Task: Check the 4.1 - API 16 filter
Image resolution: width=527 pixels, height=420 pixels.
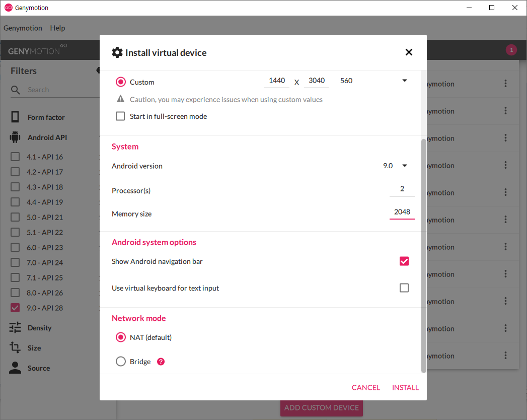Action: (x=15, y=157)
